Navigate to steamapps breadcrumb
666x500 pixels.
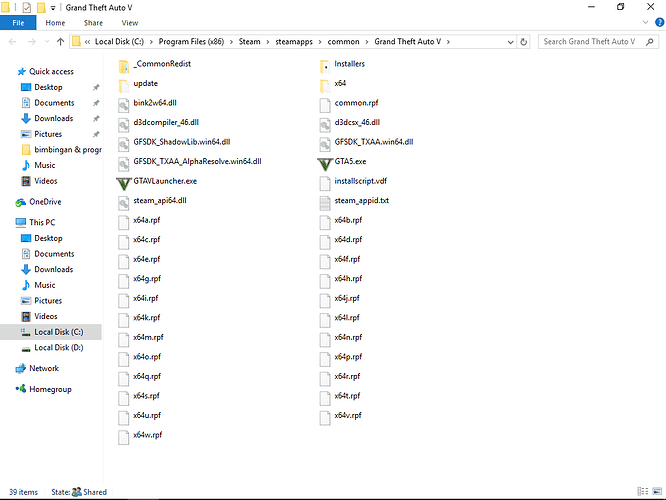point(294,42)
